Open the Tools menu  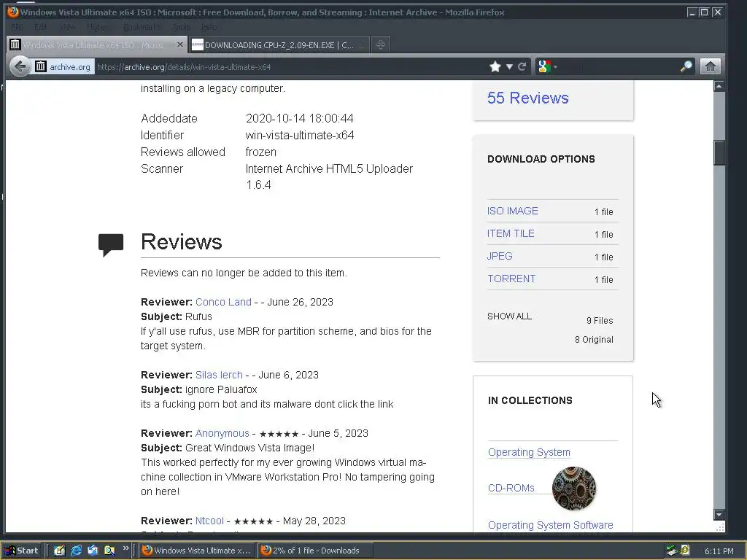coord(181,27)
